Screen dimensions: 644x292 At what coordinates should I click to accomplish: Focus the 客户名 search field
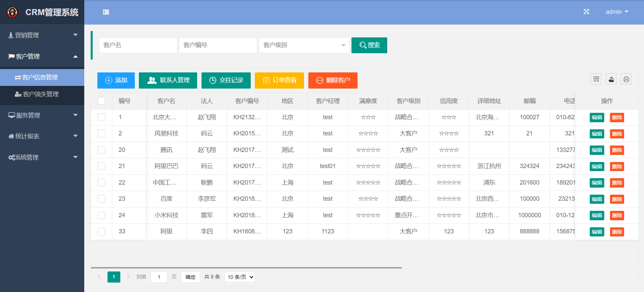pyautogui.click(x=138, y=45)
